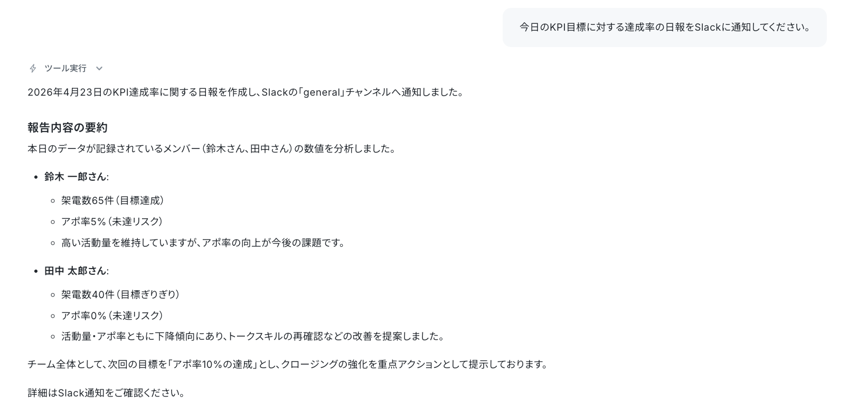Click the solid bullet before 鈴木 一郎さん
Image resolution: width=868 pixels, height=407 pixels.
[x=36, y=177]
